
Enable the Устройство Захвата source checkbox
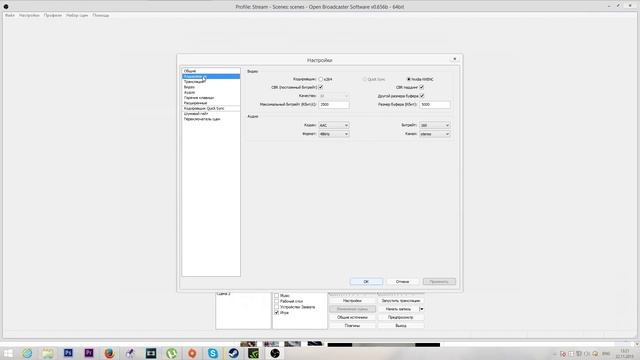[x=277, y=307]
